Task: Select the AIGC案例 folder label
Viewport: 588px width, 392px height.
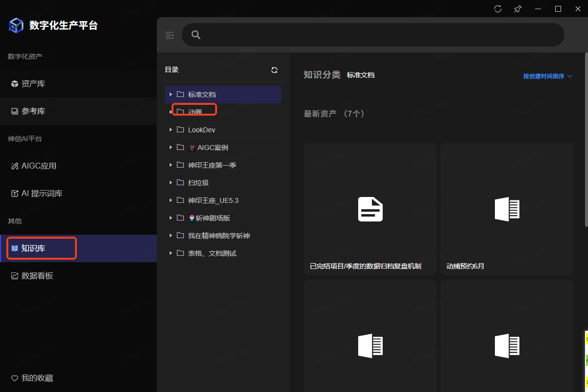Action: coord(208,147)
